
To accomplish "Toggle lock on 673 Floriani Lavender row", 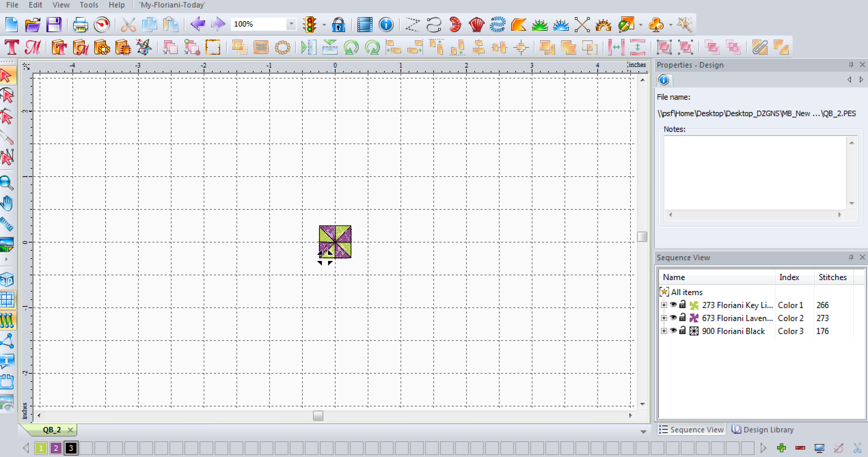I will (x=682, y=318).
